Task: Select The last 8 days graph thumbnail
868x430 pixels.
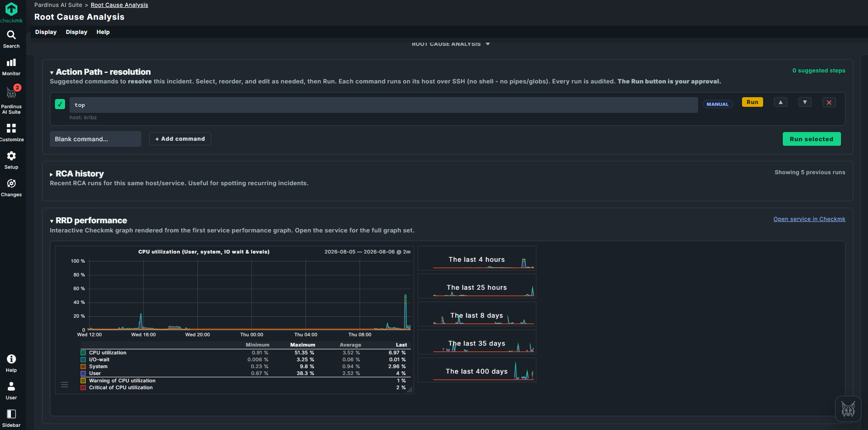Action: (477, 314)
